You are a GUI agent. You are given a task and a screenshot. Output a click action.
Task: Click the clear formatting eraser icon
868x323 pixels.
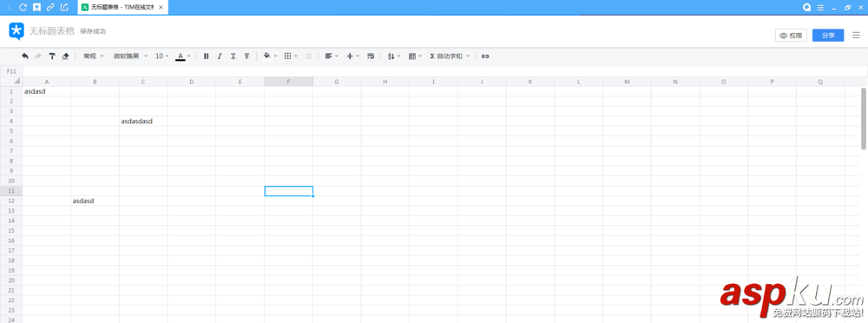[65, 56]
